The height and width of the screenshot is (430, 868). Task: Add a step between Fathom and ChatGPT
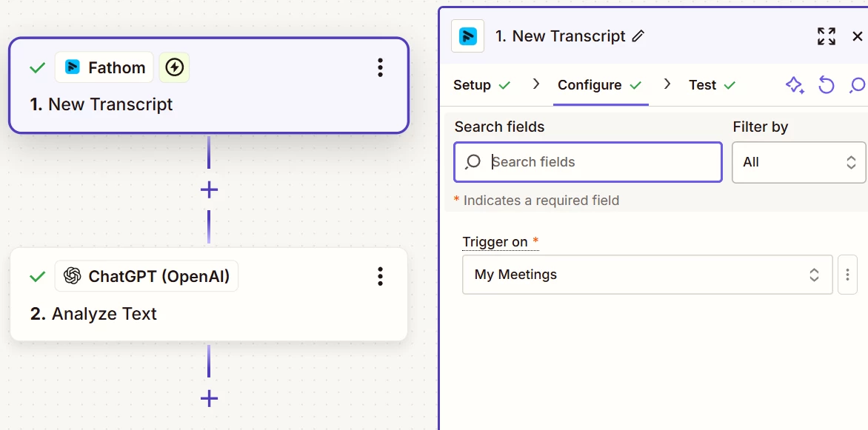(x=209, y=189)
